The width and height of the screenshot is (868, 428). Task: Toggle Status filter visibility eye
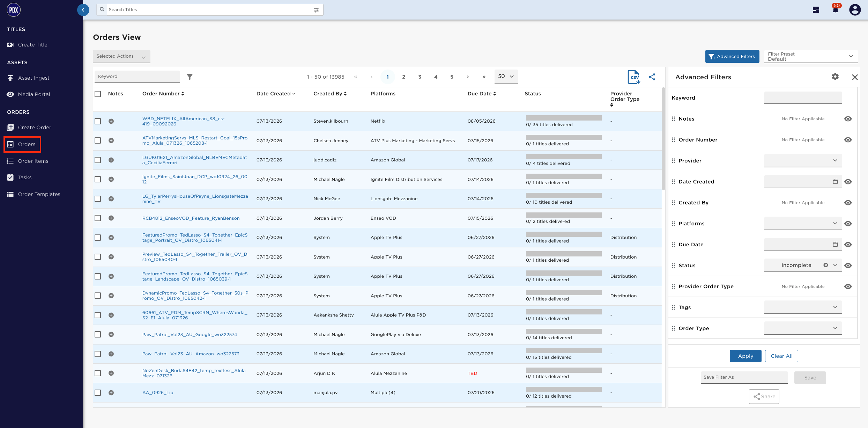[848, 266]
